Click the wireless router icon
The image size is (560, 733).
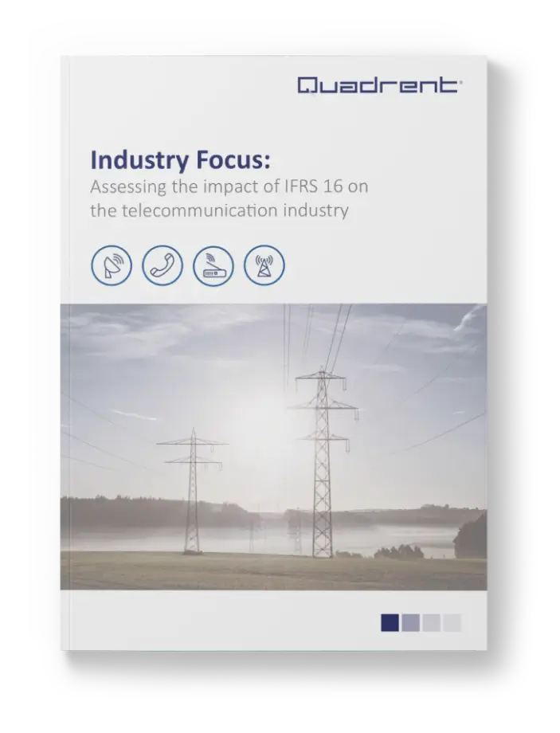[213, 265]
